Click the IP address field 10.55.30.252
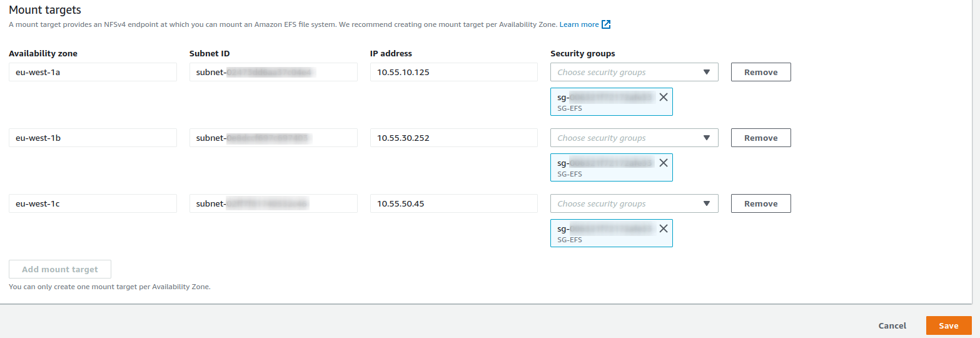 453,138
